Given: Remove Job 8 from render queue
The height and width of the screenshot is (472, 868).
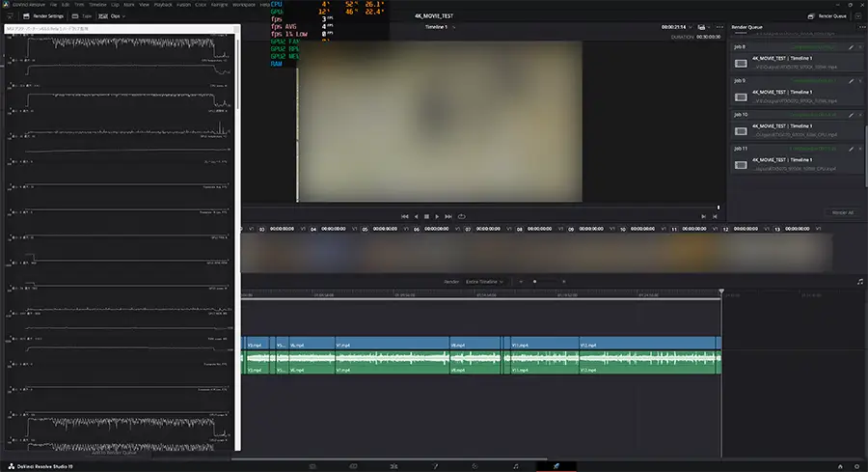Looking at the screenshot, I should 860,47.
